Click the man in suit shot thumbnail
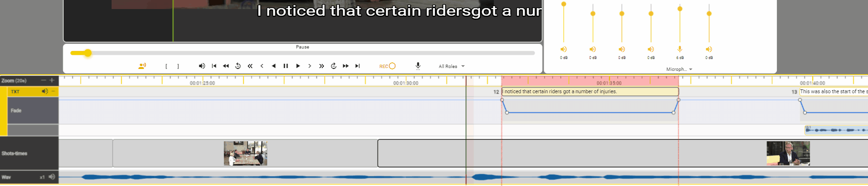The image size is (868, 186). [x=788, y=153]
